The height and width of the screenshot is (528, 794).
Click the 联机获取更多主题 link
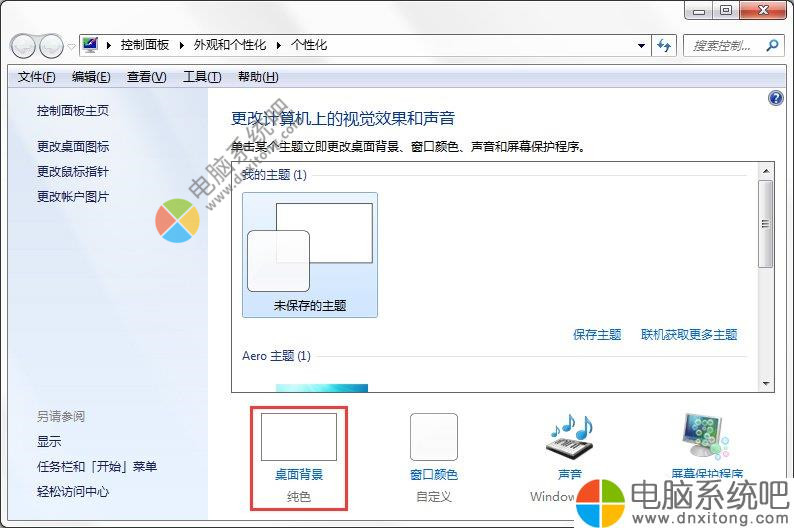point(689,335)
